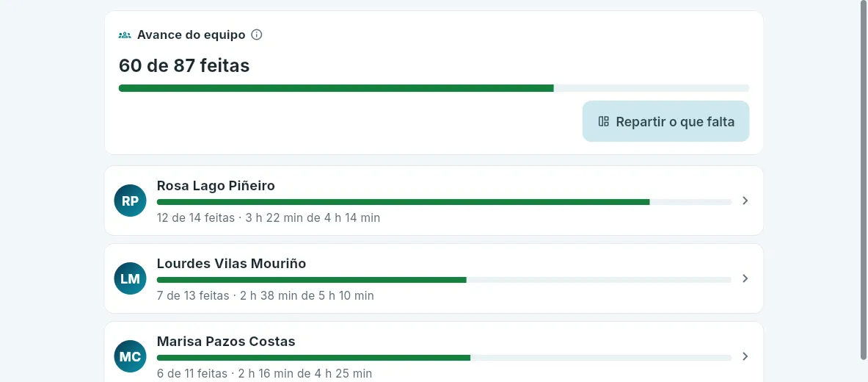Click the team overall progress bar

tap(434, 88)
